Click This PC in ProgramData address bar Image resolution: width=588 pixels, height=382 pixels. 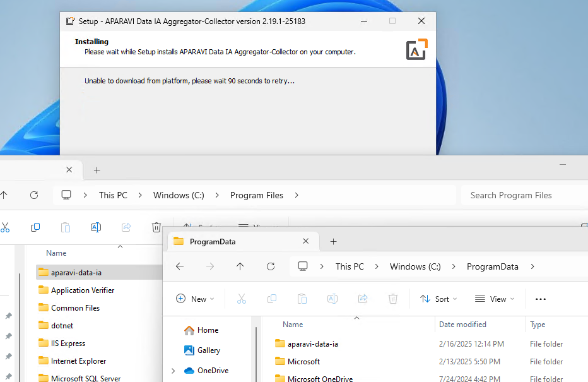350,266
